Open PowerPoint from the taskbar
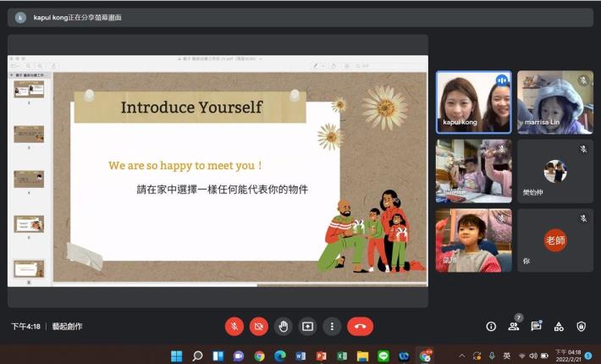Screen dimensions: 601x364 tap(321, 356)
